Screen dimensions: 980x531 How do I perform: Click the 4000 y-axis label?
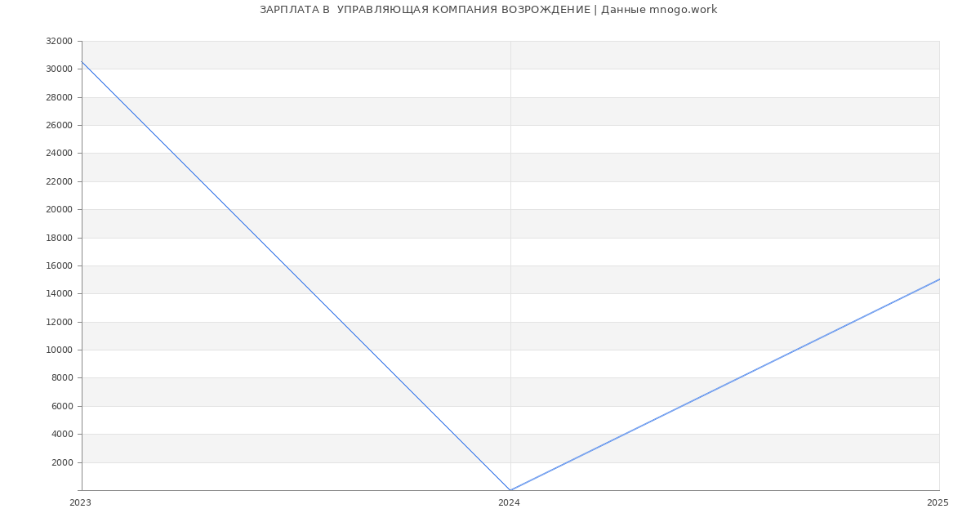[x=62, y=434]
